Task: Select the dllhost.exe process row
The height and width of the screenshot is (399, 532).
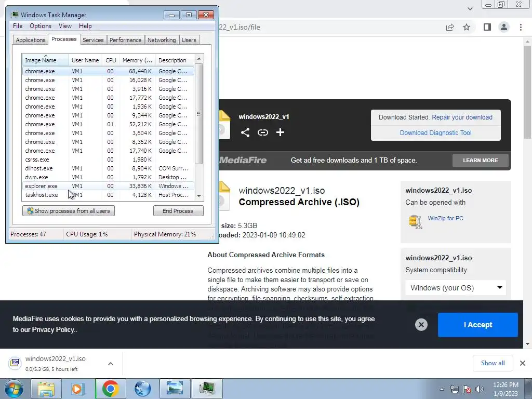Action: [x=108, y=168]
